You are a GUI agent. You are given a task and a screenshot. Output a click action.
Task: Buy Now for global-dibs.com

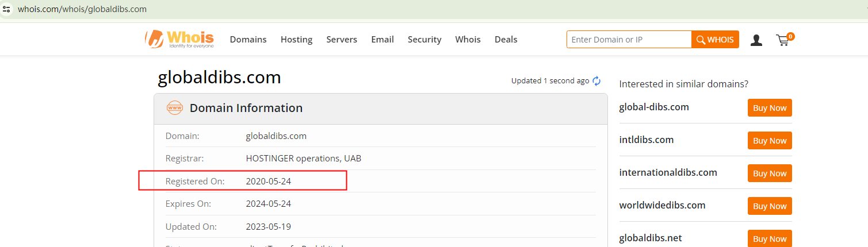pyautogui.click(x=770, y=108)
